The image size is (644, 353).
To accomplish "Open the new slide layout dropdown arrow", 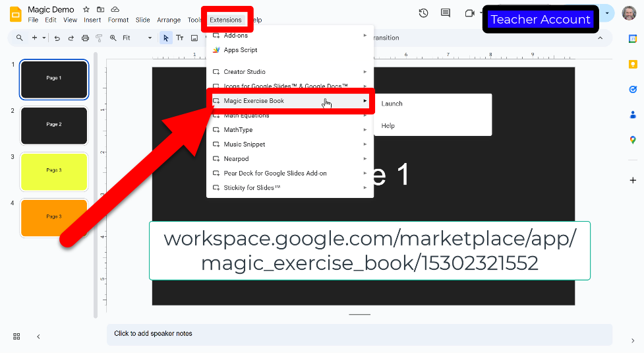I will tap(44, 38).
